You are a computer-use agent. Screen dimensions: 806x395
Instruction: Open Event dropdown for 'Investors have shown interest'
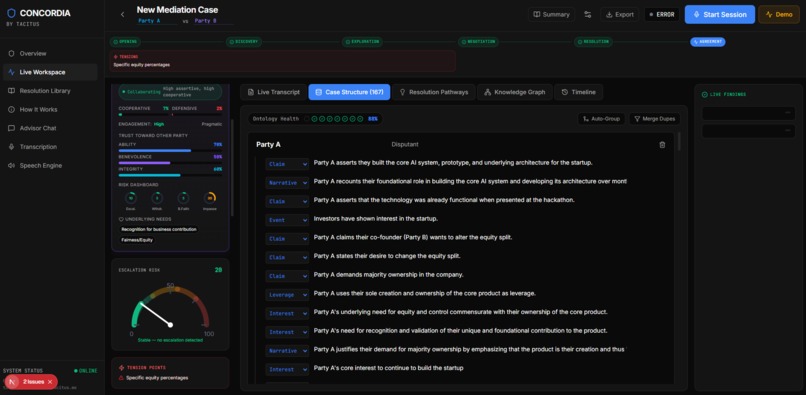(x=287, y=220)
